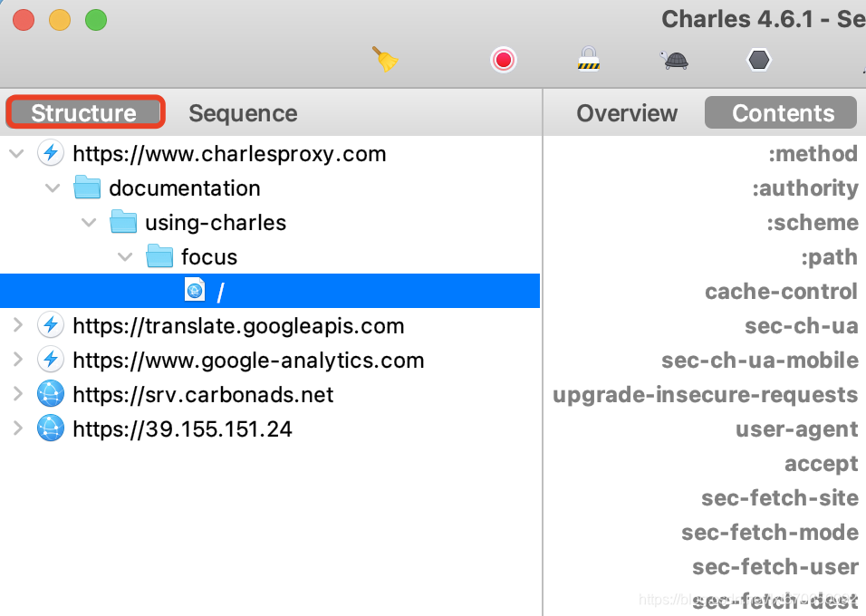Image resolution: width=866 pixels, height=616 pixels.
Task: Collapse the focus folder
Action: click(125, 257)
